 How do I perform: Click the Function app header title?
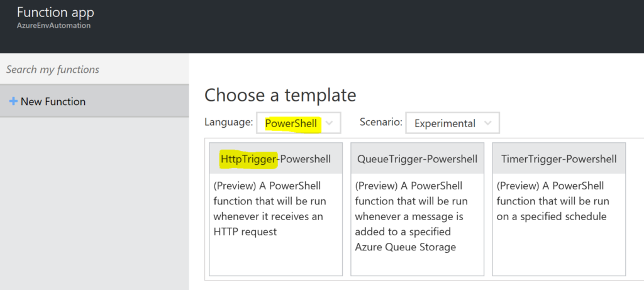pos(55,13)
